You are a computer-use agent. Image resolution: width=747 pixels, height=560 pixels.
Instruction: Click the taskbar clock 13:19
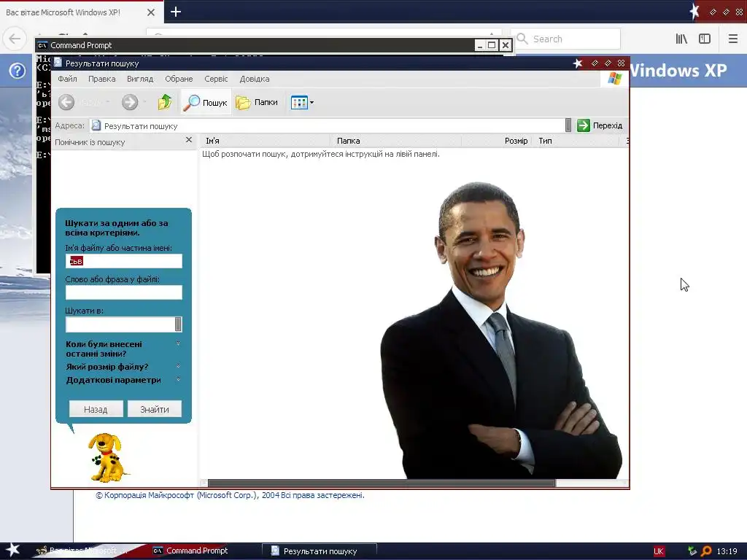point(727,551)
